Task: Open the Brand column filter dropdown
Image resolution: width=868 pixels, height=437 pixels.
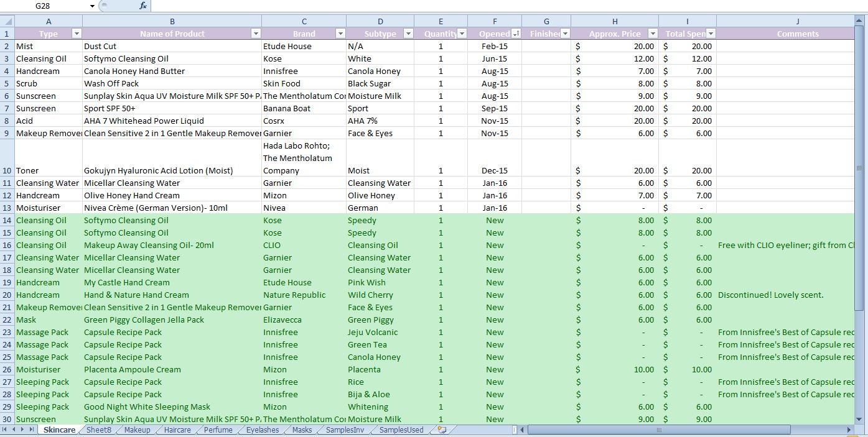Action: [x=340, y=34]
